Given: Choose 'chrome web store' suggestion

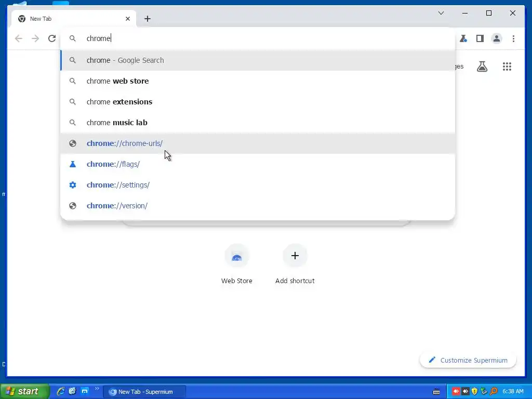Looking at the screenshot, I should pos(258,81).
